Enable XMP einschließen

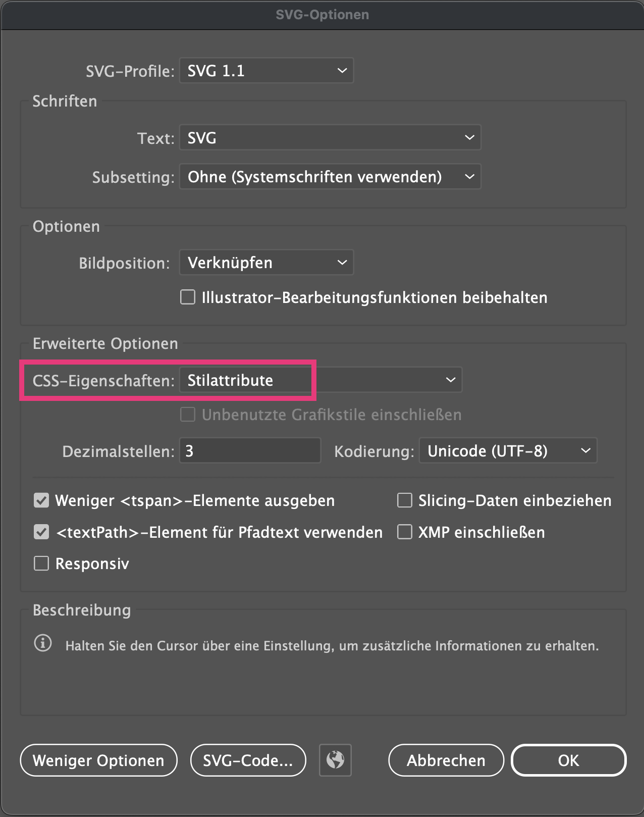404,531
